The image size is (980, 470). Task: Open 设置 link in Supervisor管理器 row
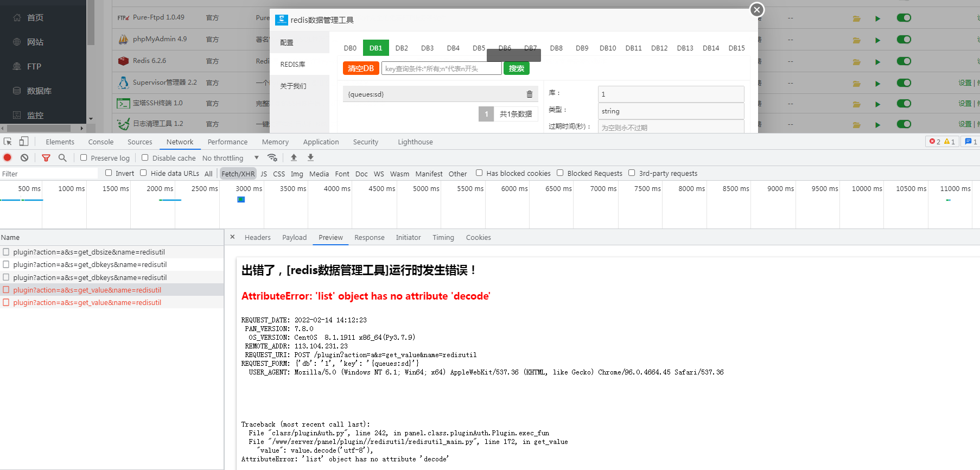coord(965,83)
